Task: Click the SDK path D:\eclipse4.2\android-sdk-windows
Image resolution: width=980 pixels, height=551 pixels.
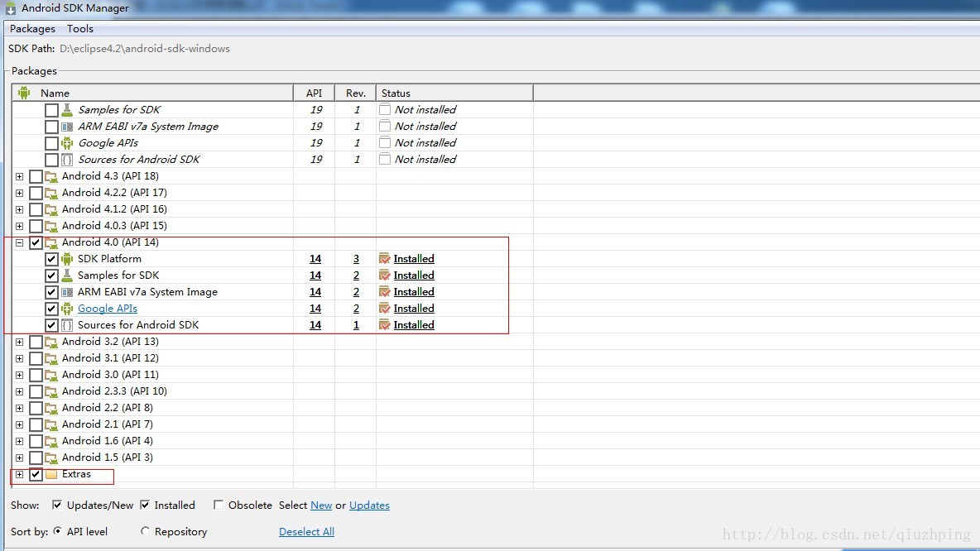Action: (144, 49)
